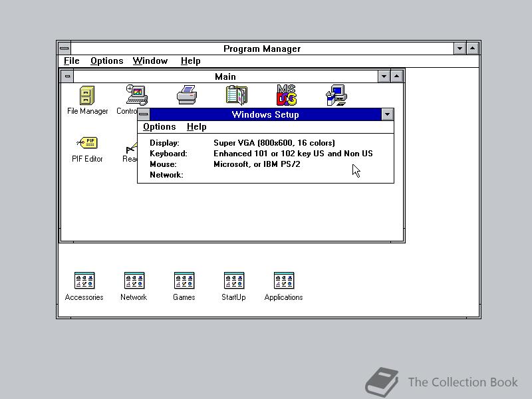Launch the MS-DOS Prompt icon

tap(287, 95)
